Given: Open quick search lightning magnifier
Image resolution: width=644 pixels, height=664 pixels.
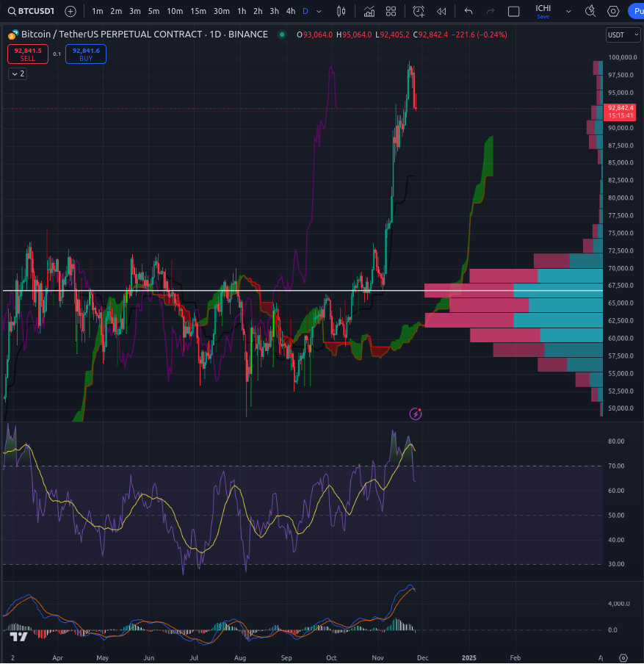Looking at the screenshot, I should [x=590, y=12].
